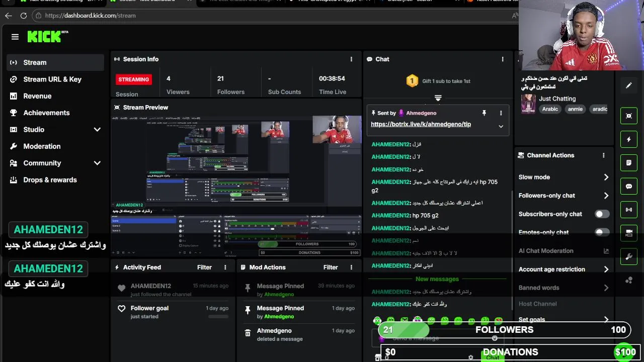
Task: Open Activity Feed three-dot menu
Action: [x=225, y=267]
